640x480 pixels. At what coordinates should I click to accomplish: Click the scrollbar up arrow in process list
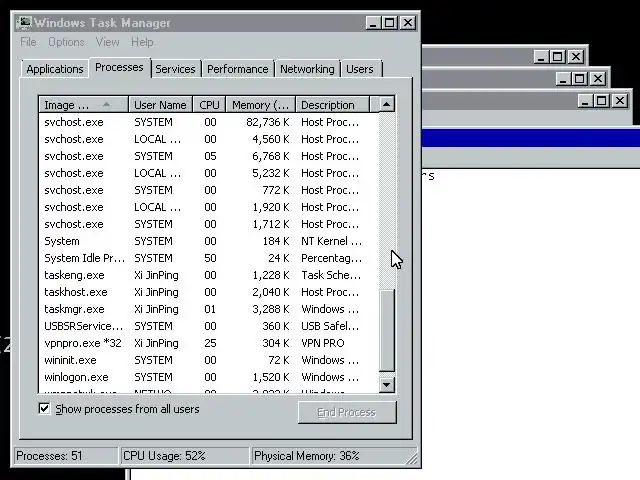tap(387, 104)
